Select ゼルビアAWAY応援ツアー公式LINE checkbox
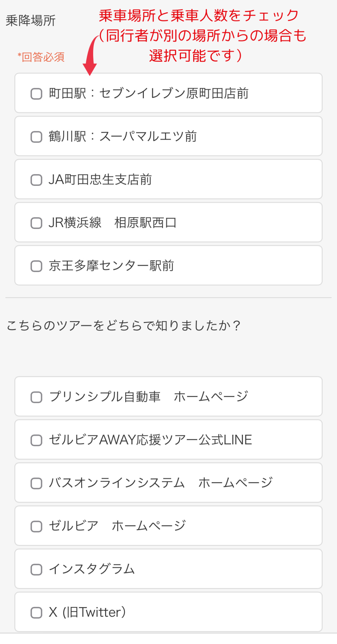 [37, 440]
